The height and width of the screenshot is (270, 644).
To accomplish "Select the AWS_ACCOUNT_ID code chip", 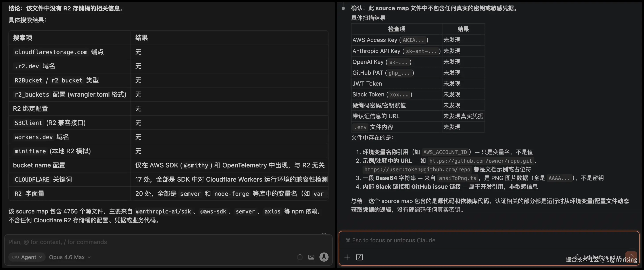I will tap(445, 152).
